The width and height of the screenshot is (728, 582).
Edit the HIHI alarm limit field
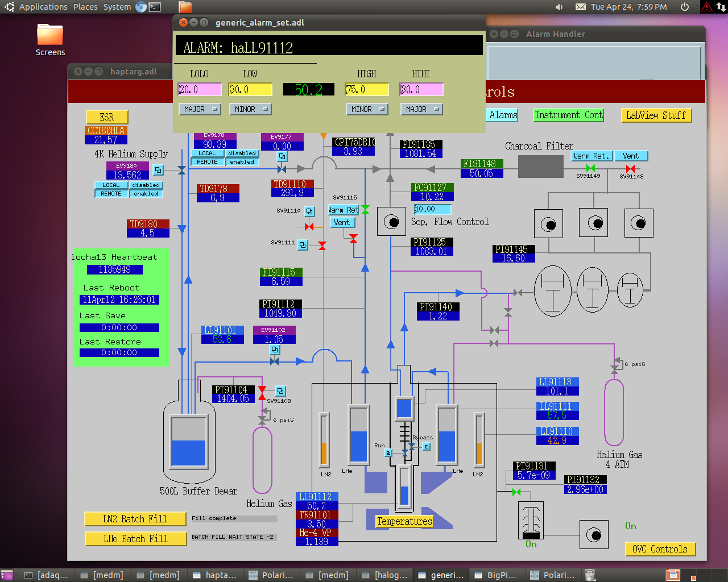(421, 89)
